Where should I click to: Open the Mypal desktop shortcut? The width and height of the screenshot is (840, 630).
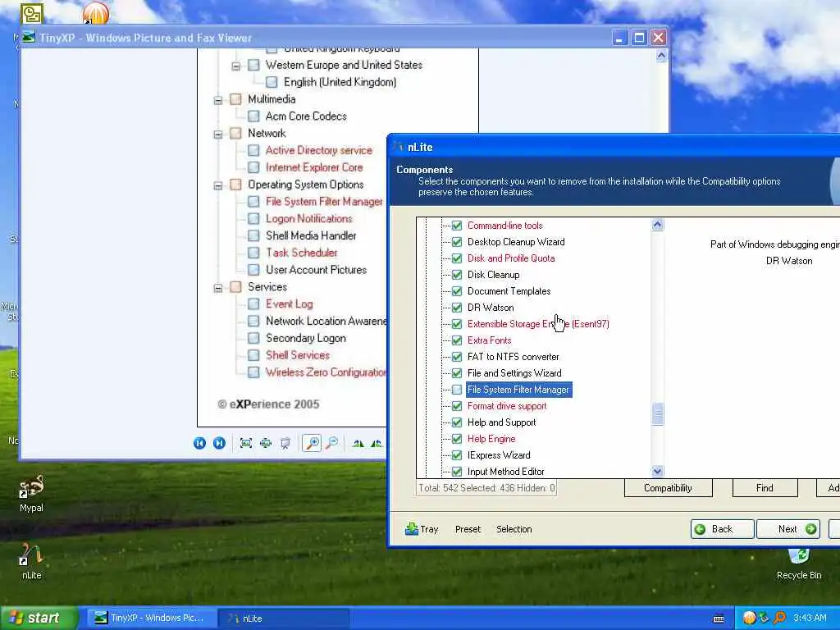click(x=31, y=493)
